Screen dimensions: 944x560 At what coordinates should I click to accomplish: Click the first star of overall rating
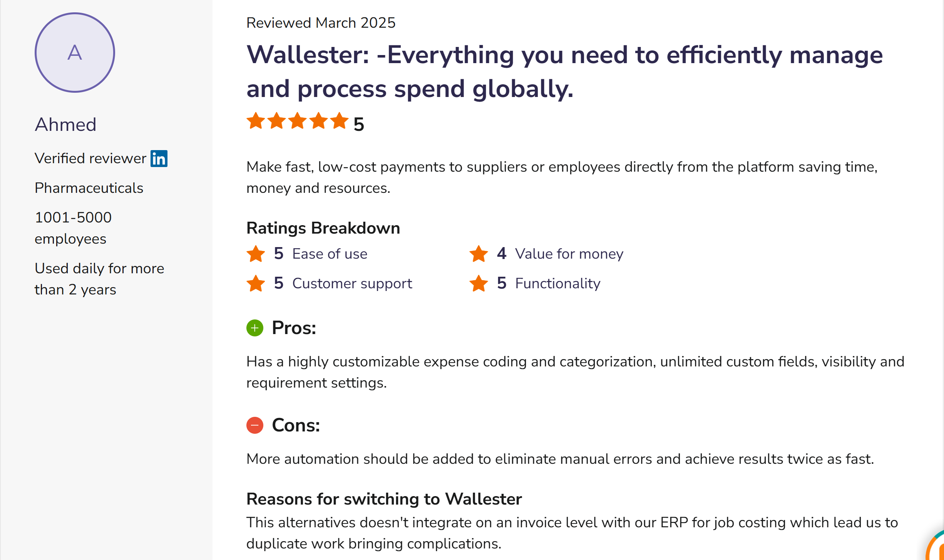tap(256, 121)
